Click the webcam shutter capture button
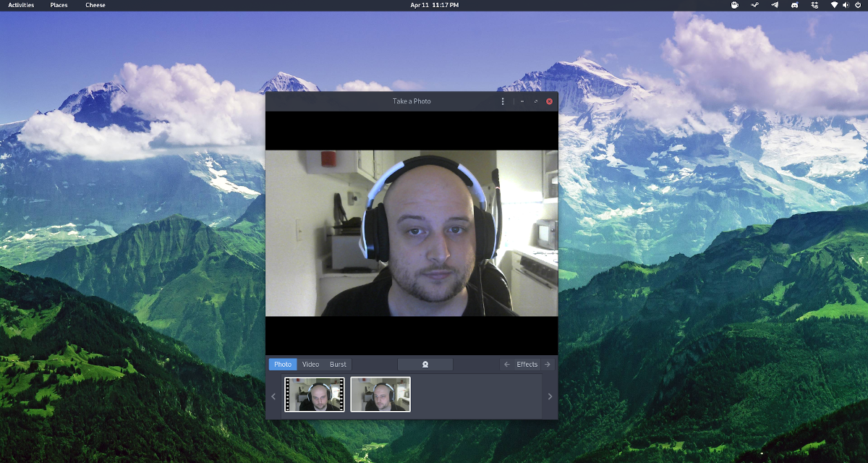Image resolution: width=868 pixels, height=463 pixels. [x=425, y=365]
